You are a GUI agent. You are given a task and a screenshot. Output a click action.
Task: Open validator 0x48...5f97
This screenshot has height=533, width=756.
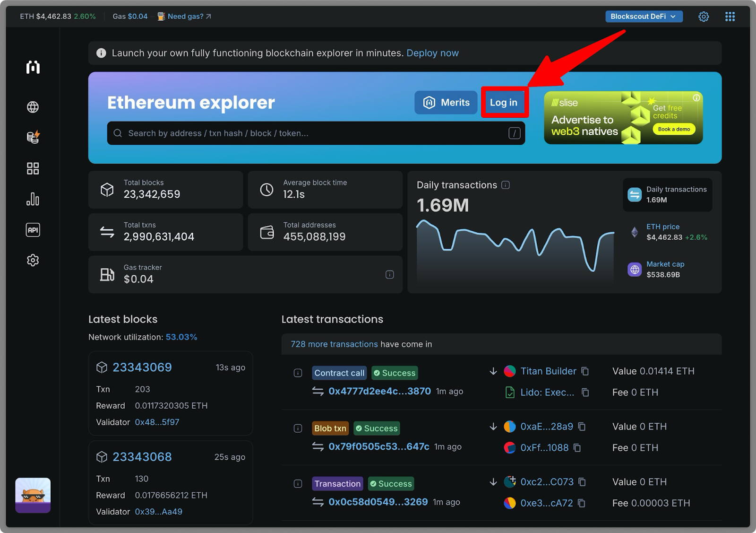tap(157, 422)
